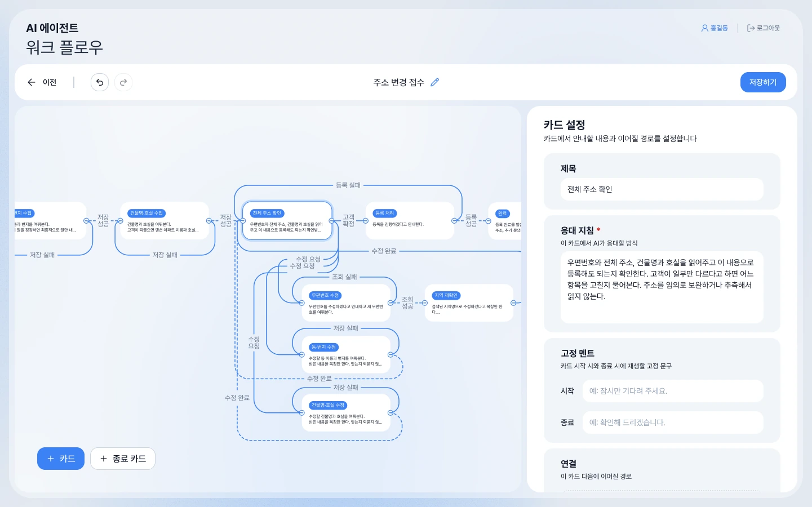Click the 등록 실패 connection label
This screenshot has width=812, height=507.
[348, 185]
